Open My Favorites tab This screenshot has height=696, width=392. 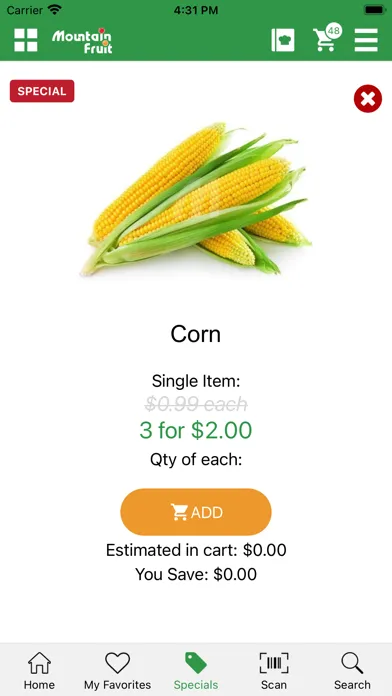pyautogui.click(x=118, y=671)
